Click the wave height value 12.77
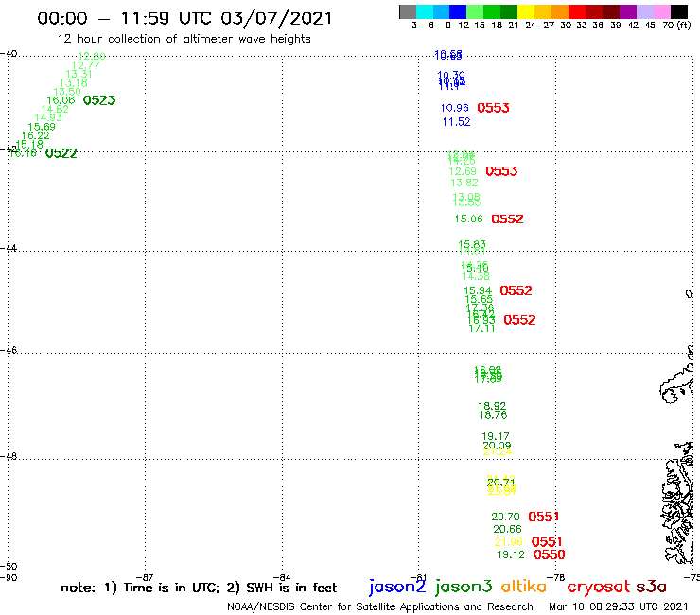Image resolution: width=700 pixels, height=615 pixels. [x=86, y=65]
